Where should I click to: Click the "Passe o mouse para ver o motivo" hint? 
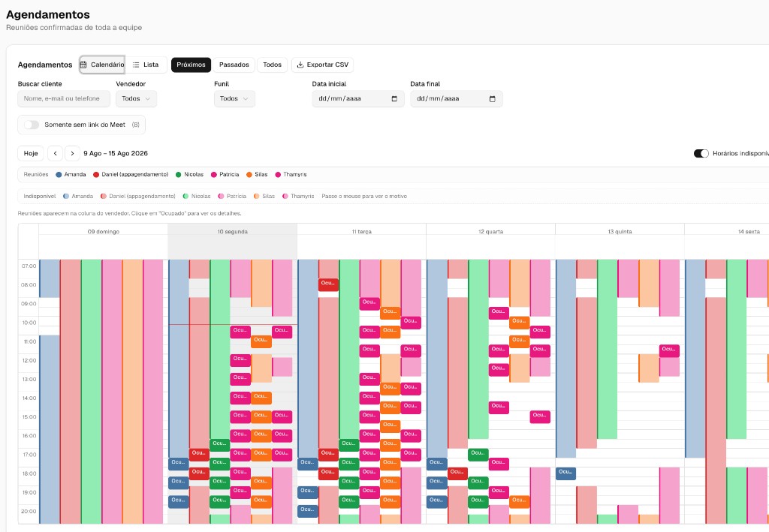click(x=364, y=197)
